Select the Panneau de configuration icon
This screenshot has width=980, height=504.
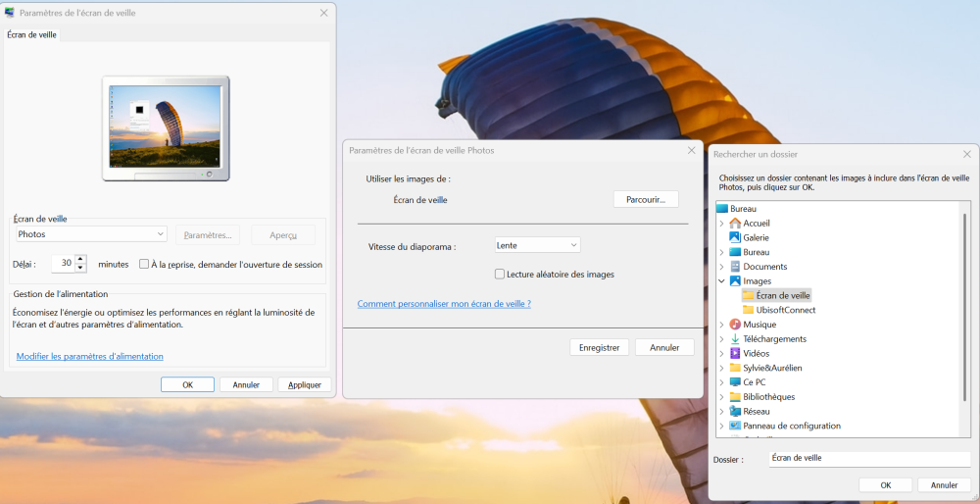coord(735,426)
